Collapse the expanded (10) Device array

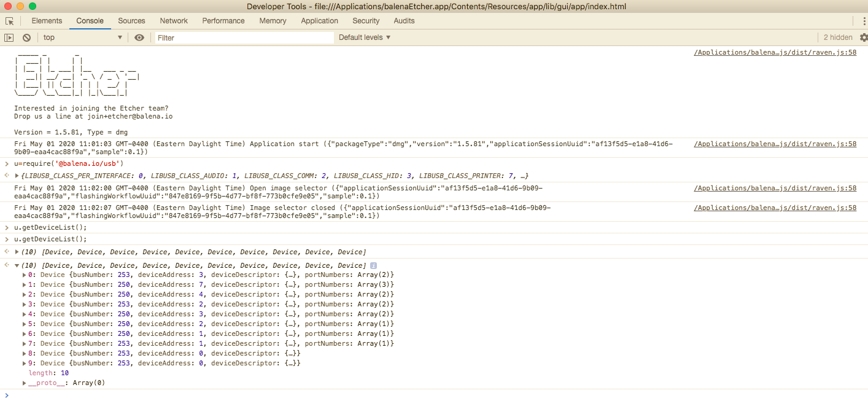tap(17, 265)
